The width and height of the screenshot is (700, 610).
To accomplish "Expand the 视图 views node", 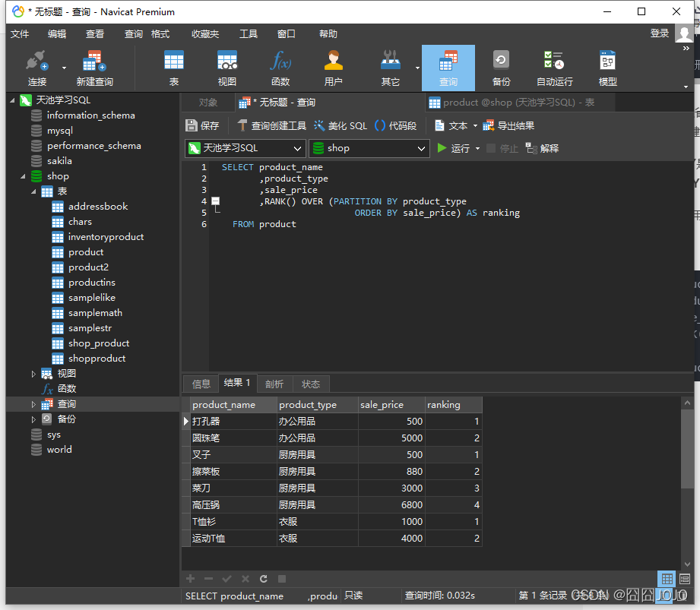I will click(33, 374).
